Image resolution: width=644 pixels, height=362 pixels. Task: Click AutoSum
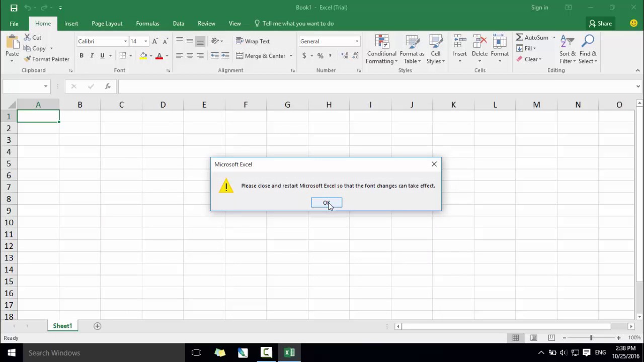pos(532,38)
